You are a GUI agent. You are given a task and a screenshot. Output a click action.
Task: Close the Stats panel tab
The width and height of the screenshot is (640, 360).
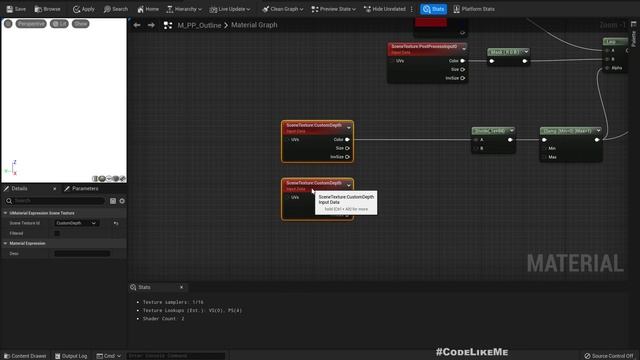[x=181, y=287]
